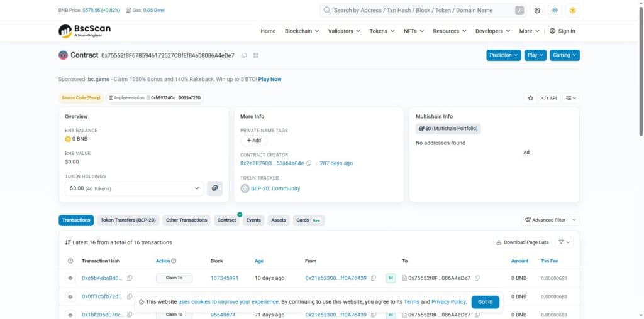Screen dimensions: 644x319
Task: Open More menu
Action: click(x=529, y=31)
